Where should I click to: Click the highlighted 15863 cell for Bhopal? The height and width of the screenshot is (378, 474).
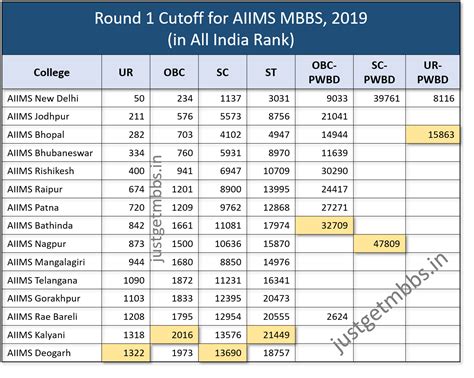[x=433, y=135]
